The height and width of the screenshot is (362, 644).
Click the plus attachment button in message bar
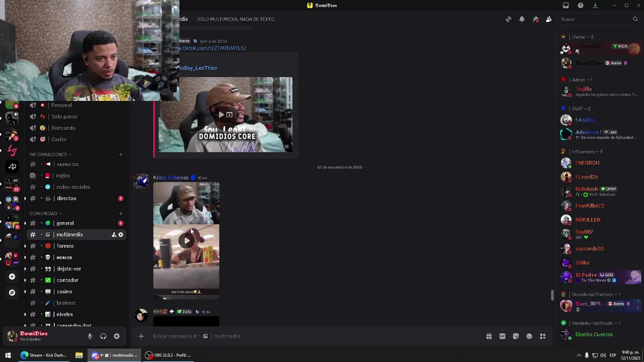pos(141,336)
